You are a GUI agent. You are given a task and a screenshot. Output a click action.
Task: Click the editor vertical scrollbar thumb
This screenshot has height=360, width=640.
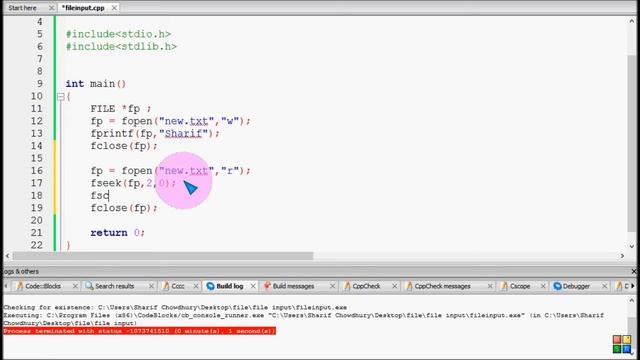(x=632, y=143)
